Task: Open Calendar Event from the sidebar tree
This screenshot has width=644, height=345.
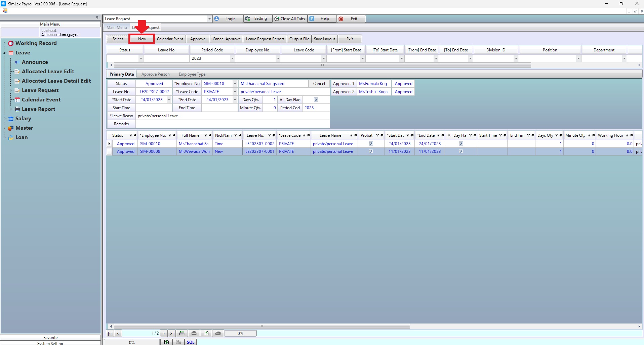Action: tap(41, 100)
